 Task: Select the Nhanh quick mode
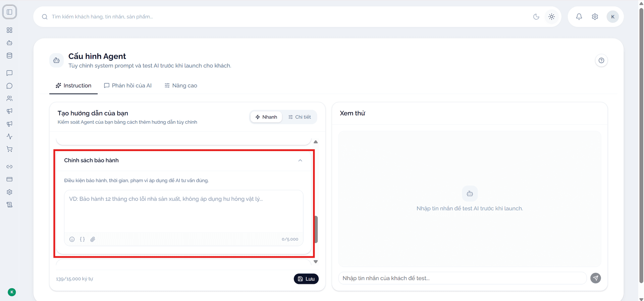(x=266, y=117)
